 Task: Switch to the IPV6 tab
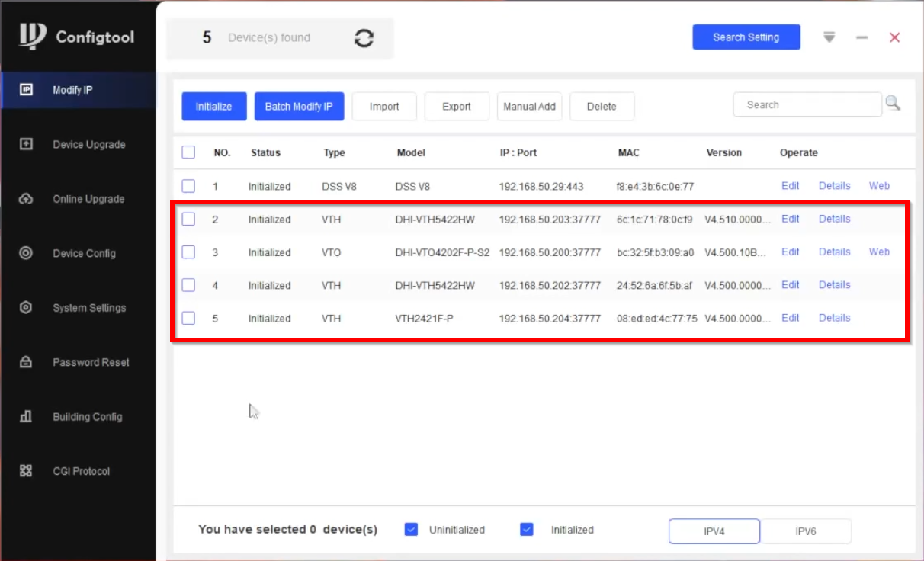(805, 531)
